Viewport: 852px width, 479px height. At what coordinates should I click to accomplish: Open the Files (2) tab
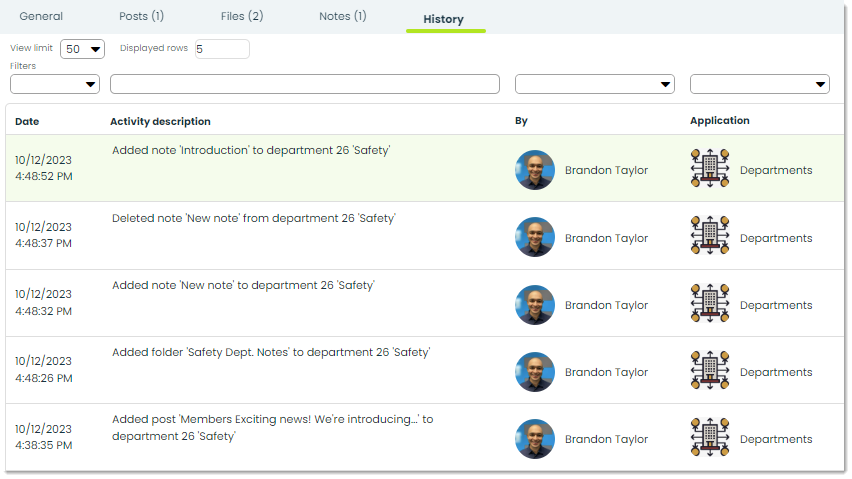[x=242, y=16]
